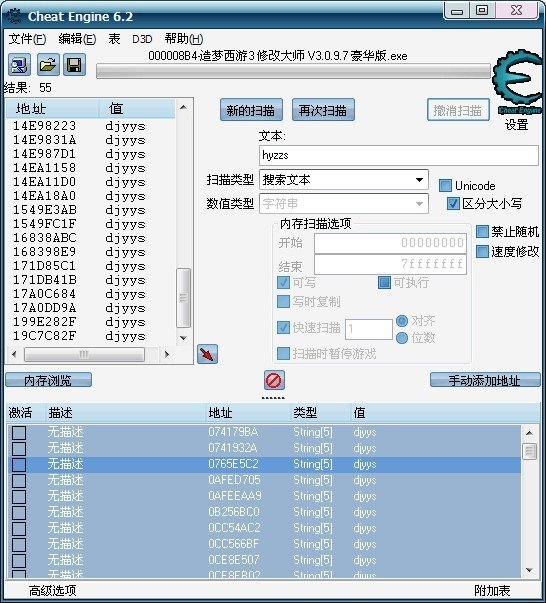Open the 表 menu
The height and width of the screenshot is (603, 546).
[114, 39]
